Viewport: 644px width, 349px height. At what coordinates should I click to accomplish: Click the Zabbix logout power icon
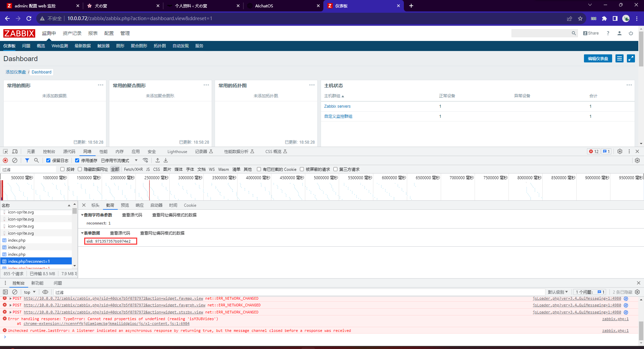tap(631, 33)
